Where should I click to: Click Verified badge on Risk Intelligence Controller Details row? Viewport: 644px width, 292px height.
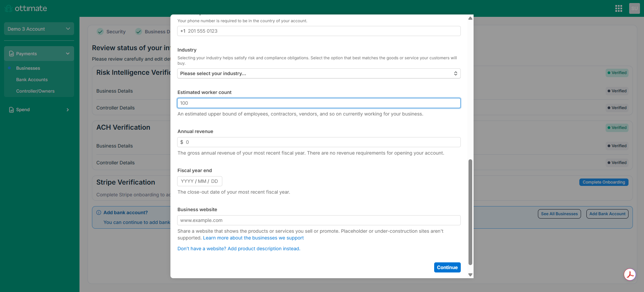617,108
